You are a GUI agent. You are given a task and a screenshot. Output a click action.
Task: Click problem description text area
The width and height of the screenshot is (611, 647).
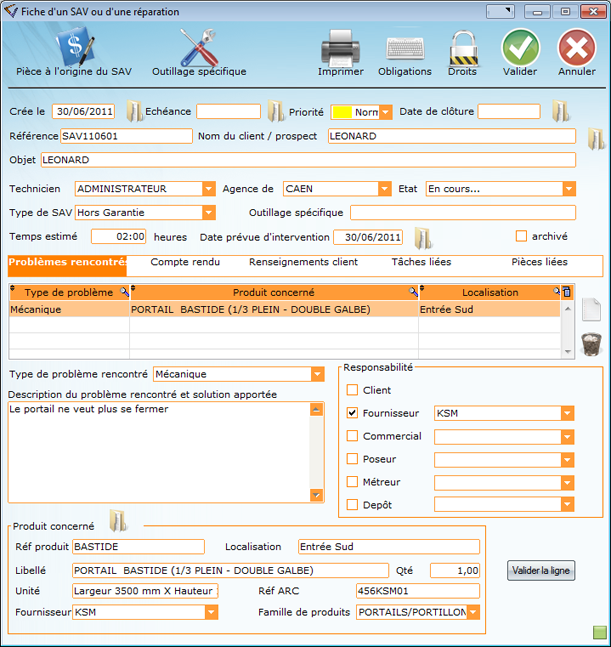[159, 452]
